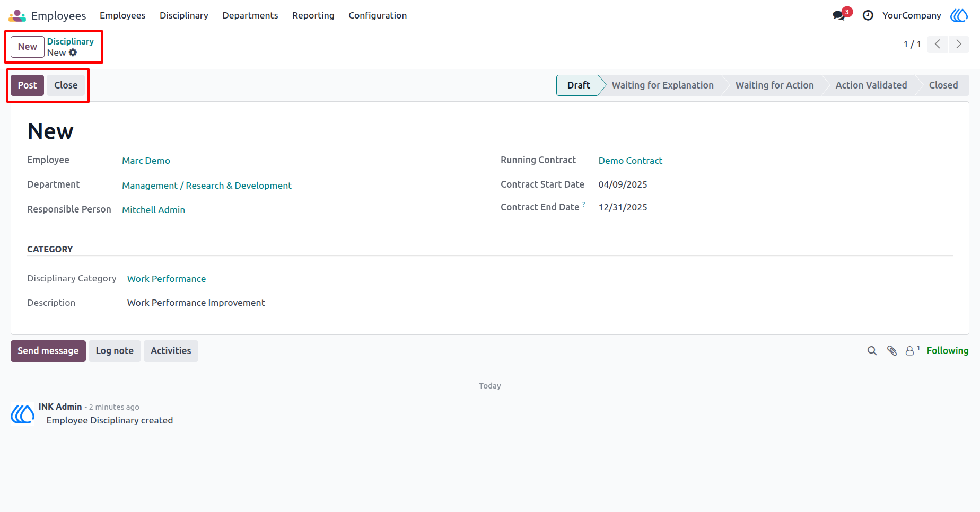Select Closed status stage
Screen dimensions: 980x512
pyautogui.click(x=943, y=85)
